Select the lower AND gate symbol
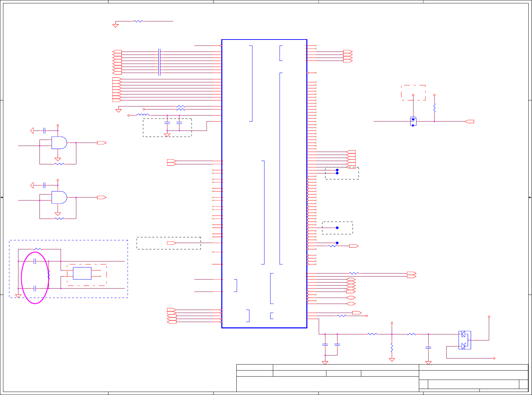The height and width of the screenshot is (395, 532). coord(59,197)
